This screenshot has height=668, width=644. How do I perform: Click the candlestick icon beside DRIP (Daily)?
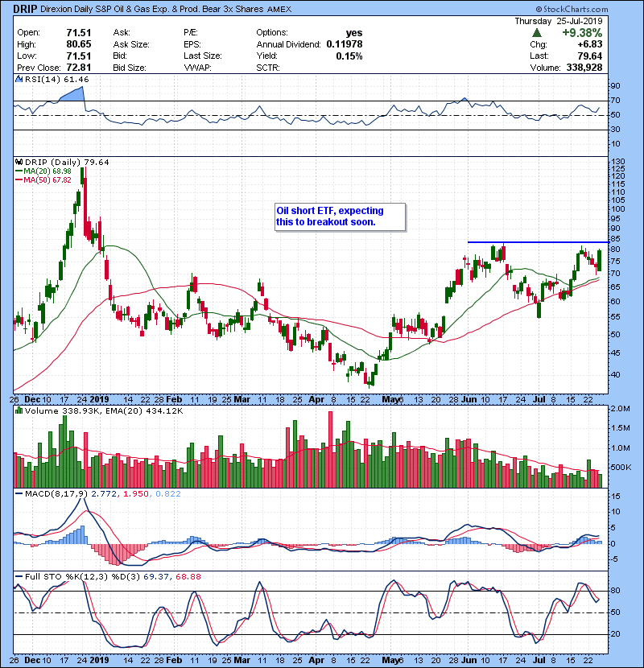click(x=19, y=162)
